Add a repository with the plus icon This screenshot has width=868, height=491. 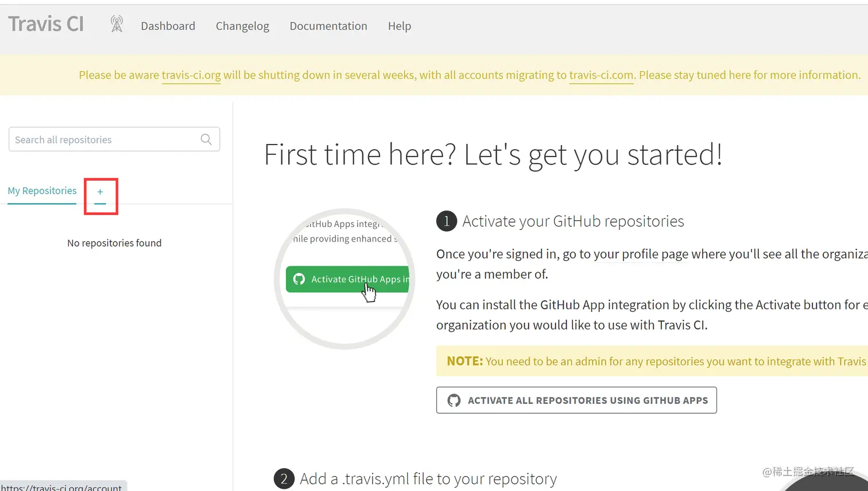point(100,192)
